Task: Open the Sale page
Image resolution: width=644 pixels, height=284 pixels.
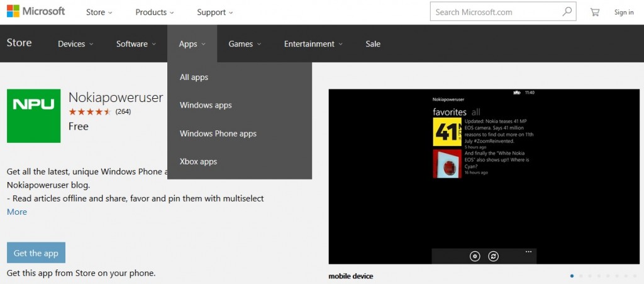Action: tap(373, 44)
